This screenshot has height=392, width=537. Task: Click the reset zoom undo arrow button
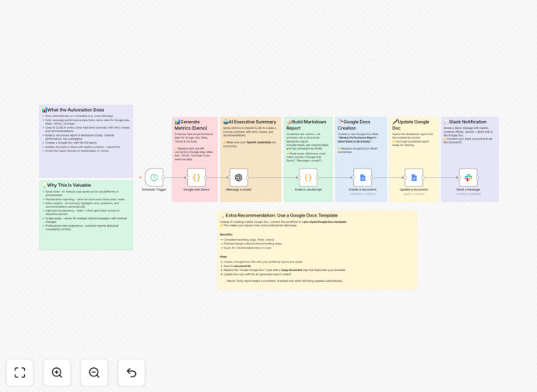[131, 373]
